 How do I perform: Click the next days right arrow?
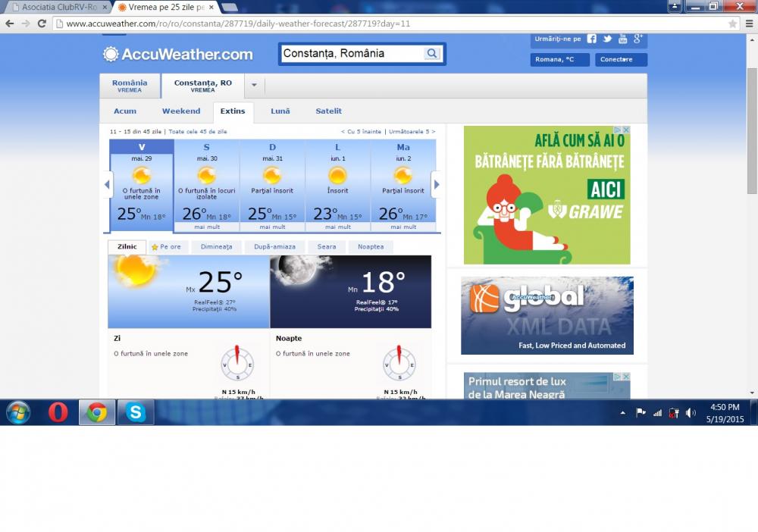tap(437, 184)
